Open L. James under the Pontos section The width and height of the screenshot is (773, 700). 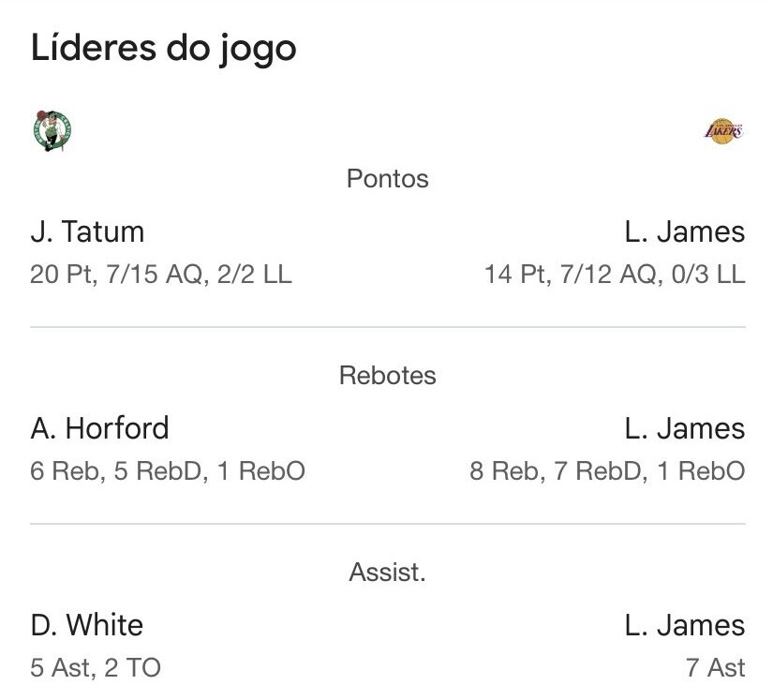tap(684, 231)
